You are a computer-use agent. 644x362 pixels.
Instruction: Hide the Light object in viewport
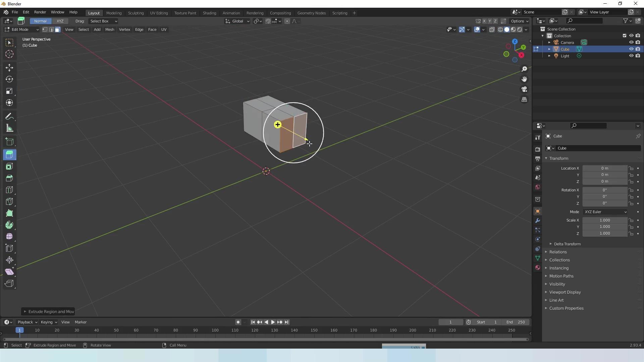click(631, 56)
